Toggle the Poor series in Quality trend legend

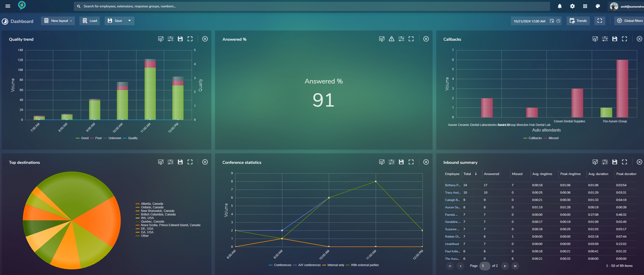(98, 138)
